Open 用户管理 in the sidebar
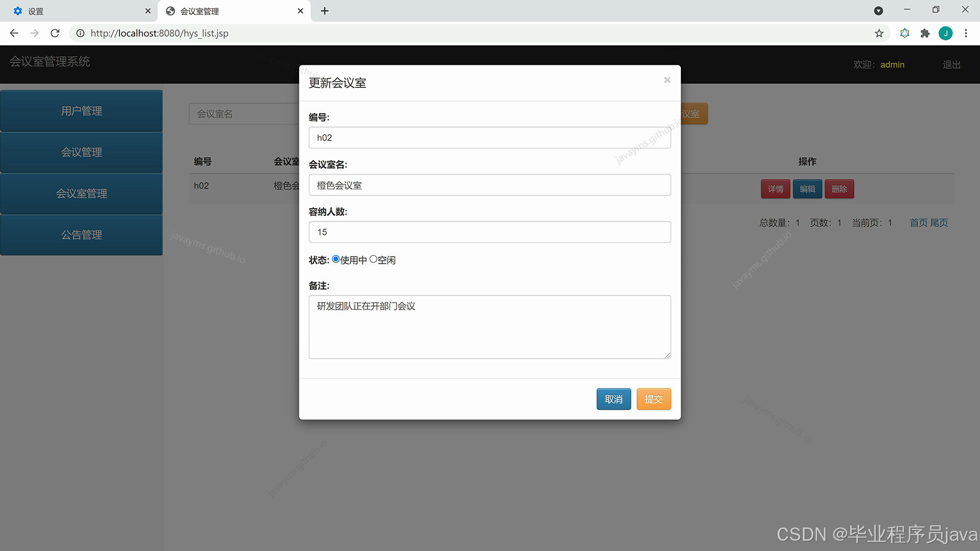The height and width of the screenshot is (551, 980). tap(81, 111)
